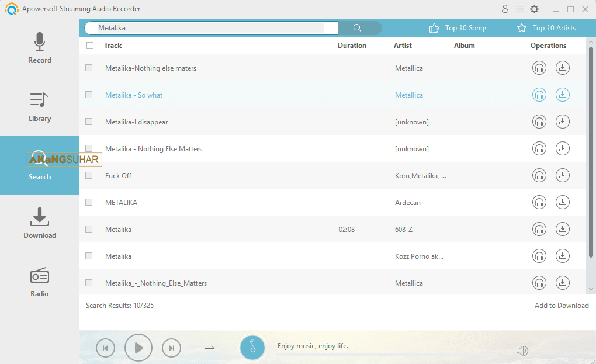Click the magnifier search button
Image resolution: width=596 pixels, height=364 pixels.
pyautogui.click(x=357, y=27)
